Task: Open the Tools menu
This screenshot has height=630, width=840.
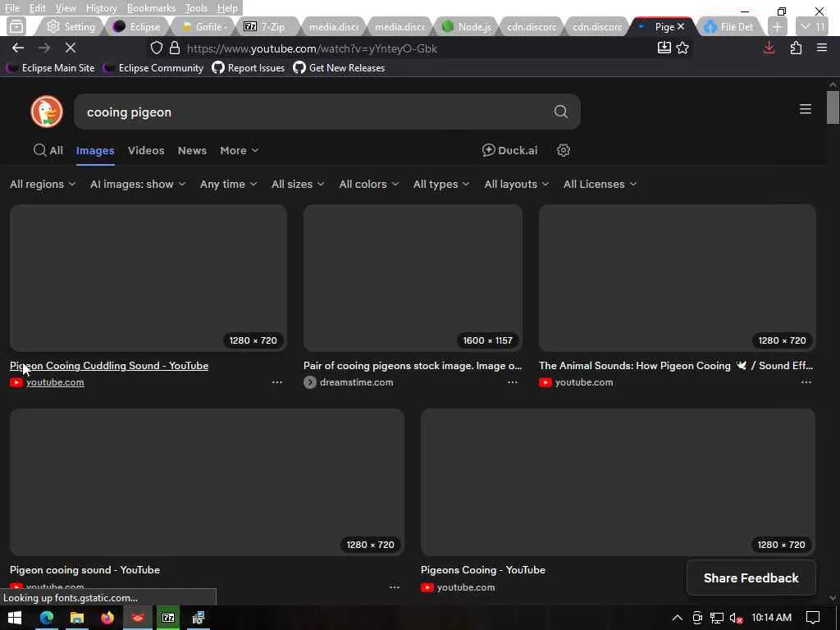Action: (x=195, y=8)
